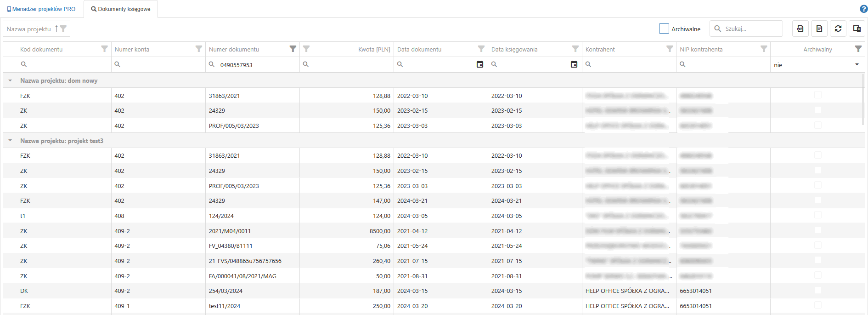This screenshot has width=868, height=315.
Task: Open the blue help question mark
Action: 863,9
